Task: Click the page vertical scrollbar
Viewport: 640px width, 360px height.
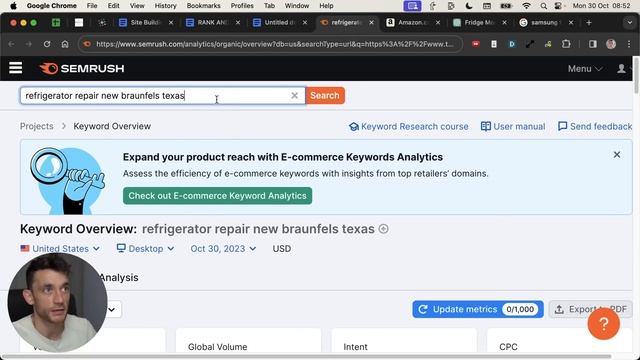Action: [x=636, y=76]
